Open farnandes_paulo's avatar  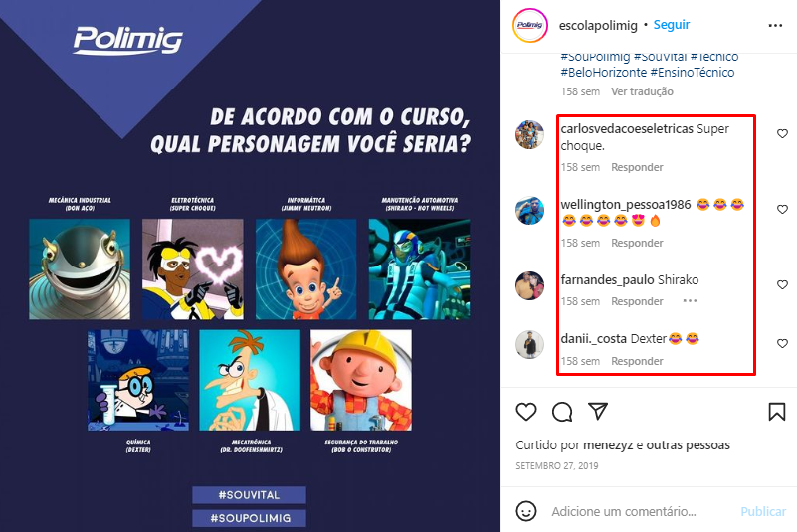[529, 285]
